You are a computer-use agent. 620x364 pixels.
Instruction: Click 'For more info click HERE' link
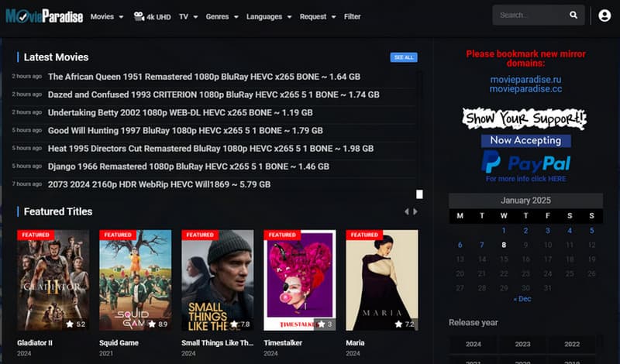coord(526,179)
